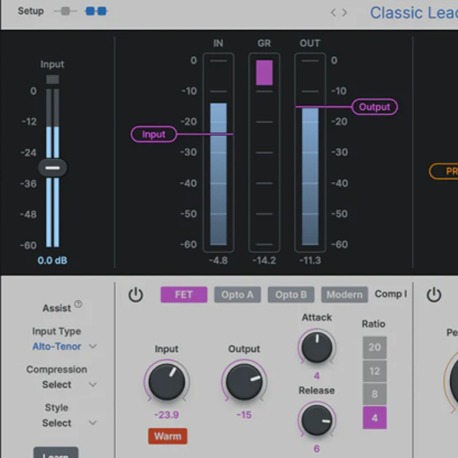Click the -15 Output knob value
Screen dimensions: 458x458
point(244,415)
